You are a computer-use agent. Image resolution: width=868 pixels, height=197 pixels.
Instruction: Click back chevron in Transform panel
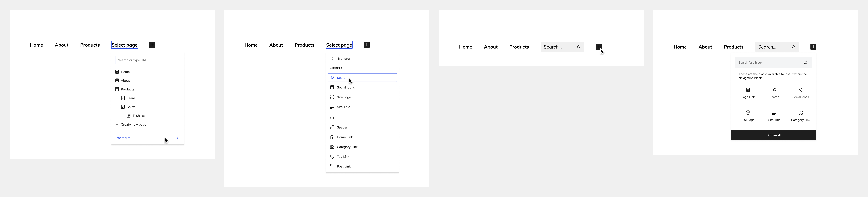click(x=332, y=59)
